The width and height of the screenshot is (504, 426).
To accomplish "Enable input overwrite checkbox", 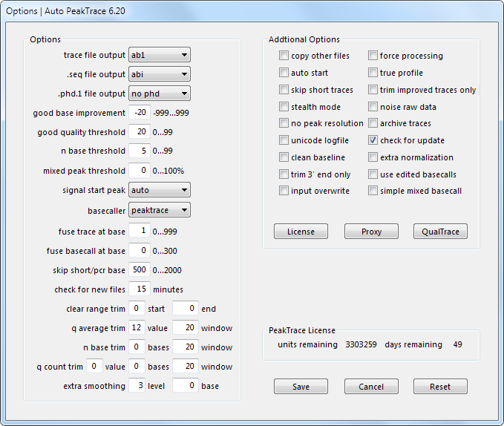I will [284, 191].
